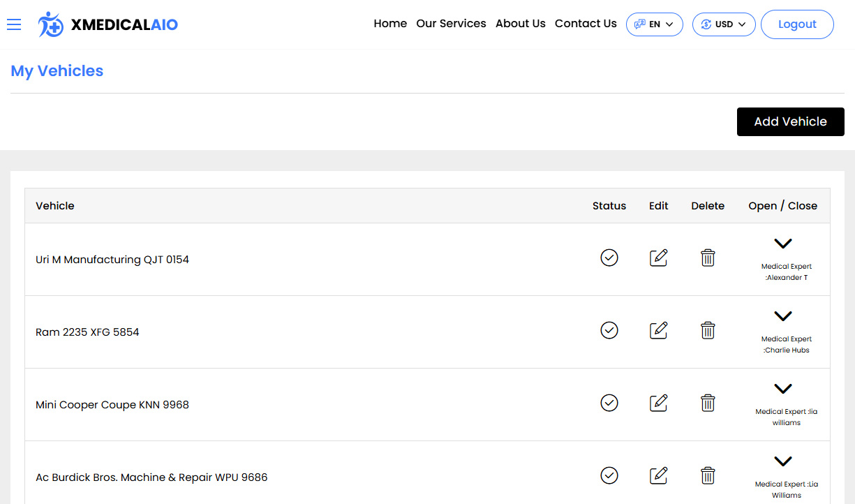Expand the Ram 2235 row chevron
This screenshot has height=504, width=855.
(x=783, y=316)
